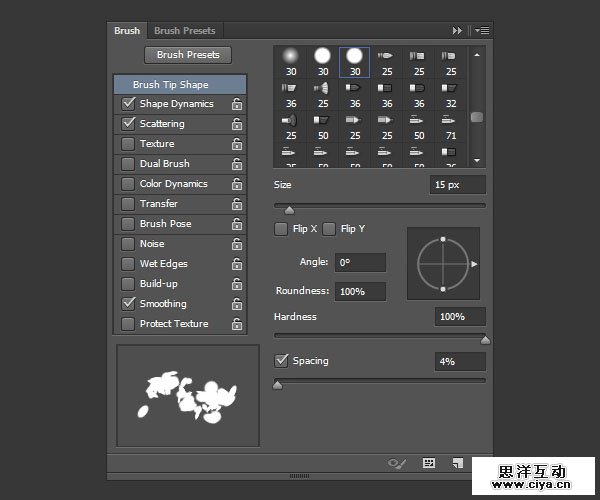
Task: Click brush tip list scroll-down arrow
Action: [477, 160]
